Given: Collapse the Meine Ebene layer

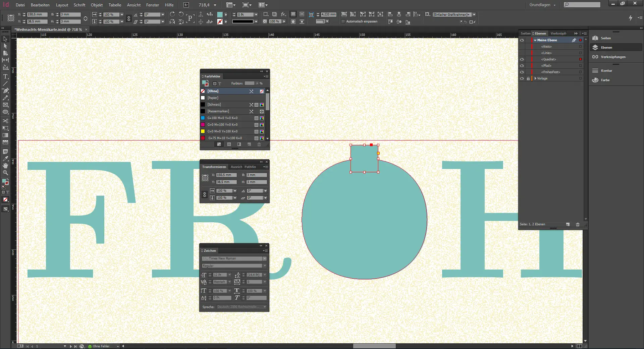Looking at the screenshot, I should (x=535, y=40).
